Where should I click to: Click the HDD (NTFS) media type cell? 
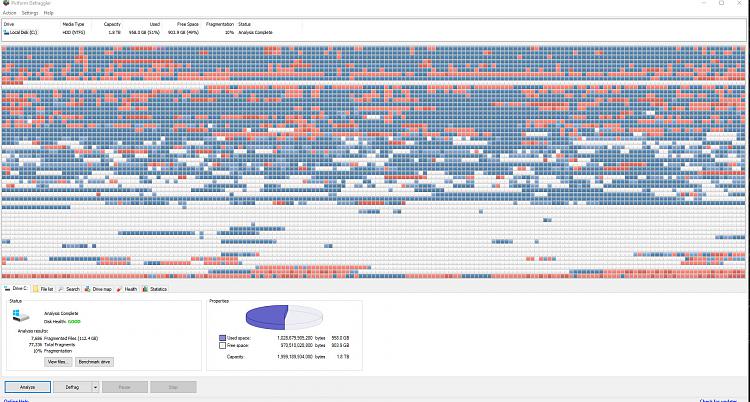(73, 33)
